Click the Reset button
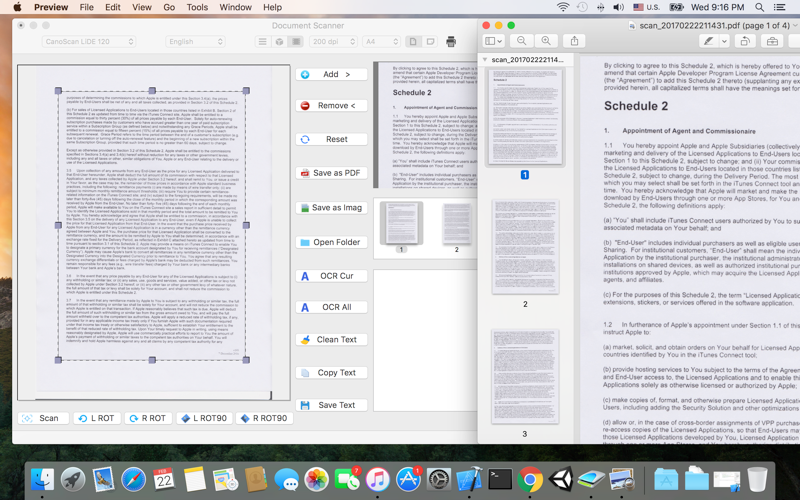The height and width of the screenshot is (500, 800). click(332, 139)
